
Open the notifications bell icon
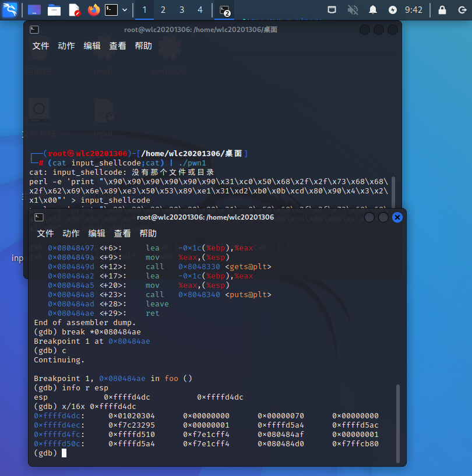click(x=373, y=10)
